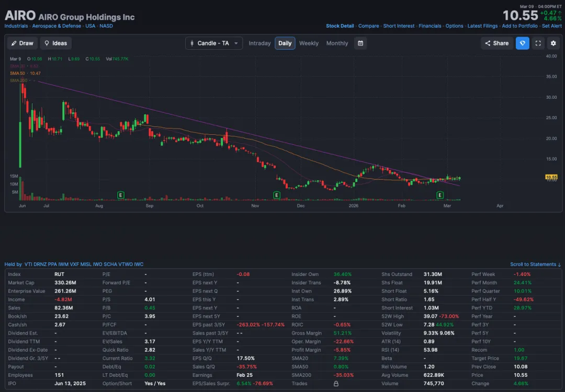Click Scroll to Statements link

pyautogui.click(x=536, y=264)
